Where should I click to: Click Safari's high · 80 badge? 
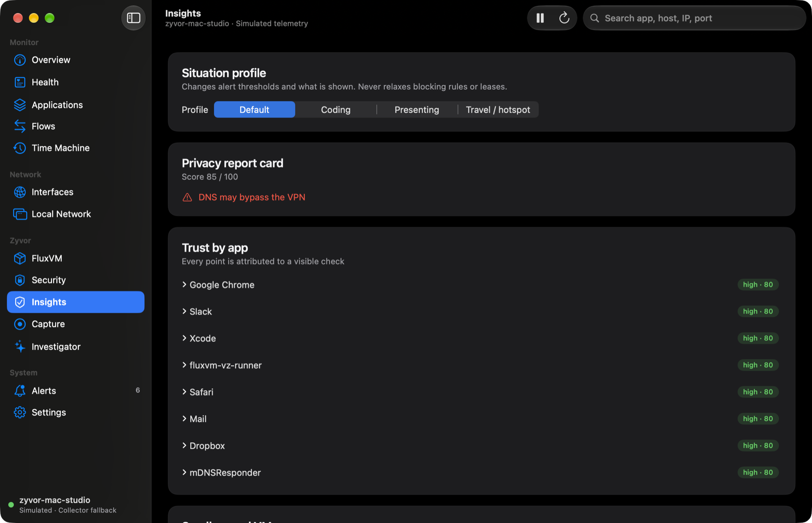pos(758,392)
